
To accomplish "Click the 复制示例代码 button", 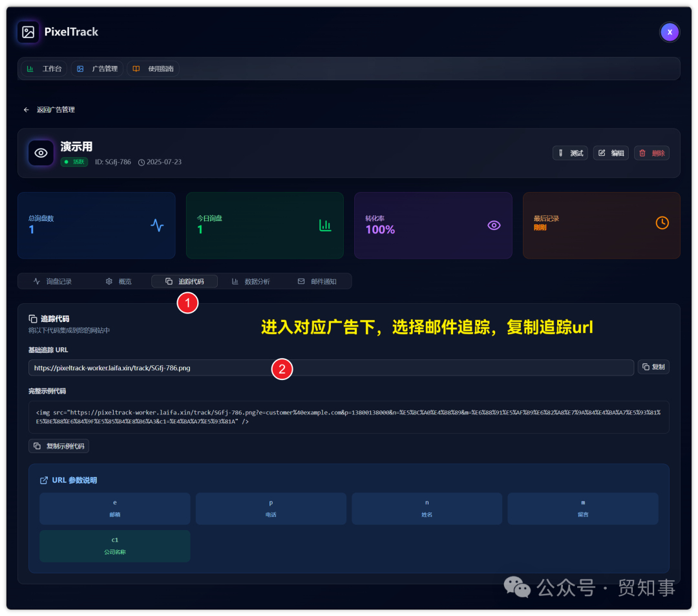I will (x=59, y=446).
